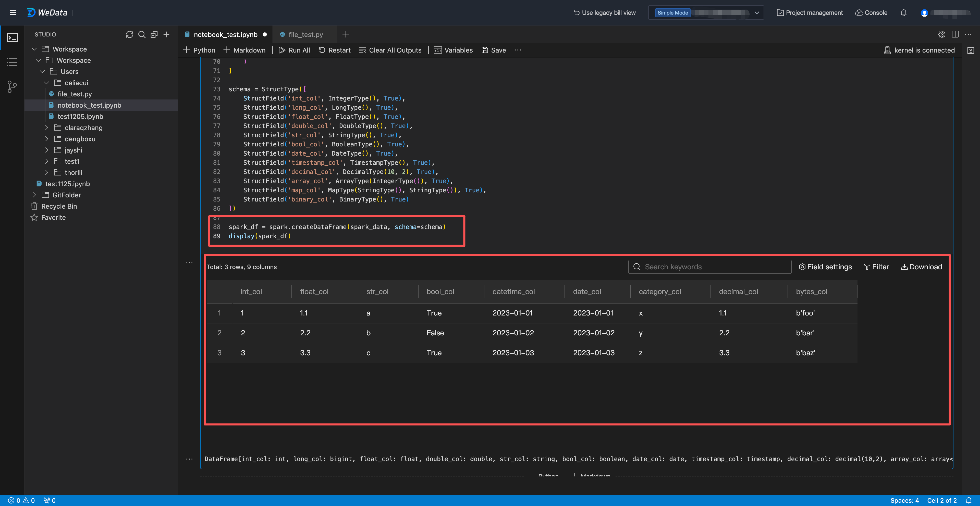
Task: Select the notebook_test.ipynb editor tab
Action: [x=225, y=35]
